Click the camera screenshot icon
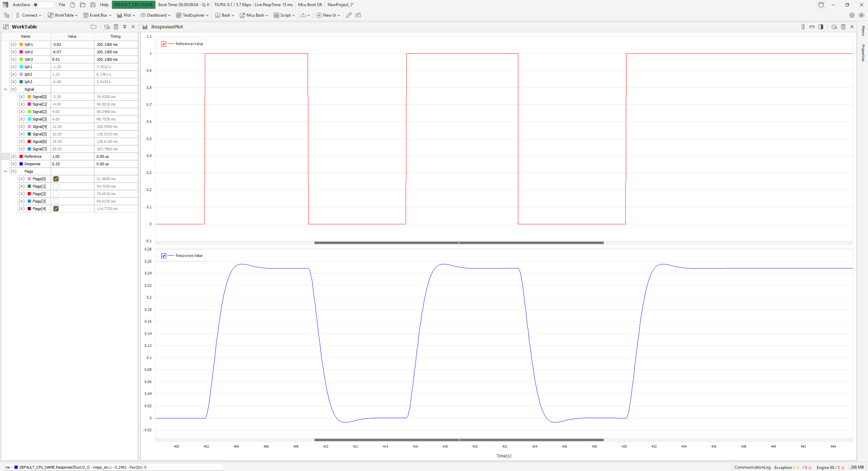This screenshot has height=471, width=868. click(862, 15)
